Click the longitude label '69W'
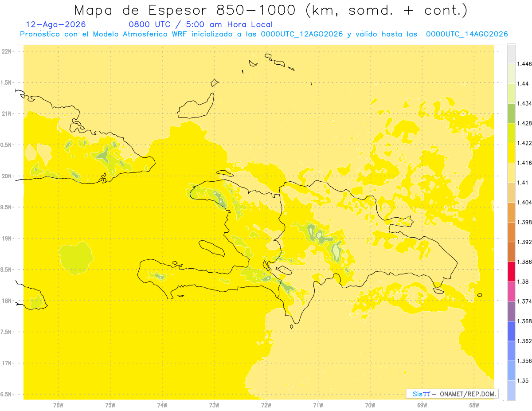Viewport: 532px width, 411px height. tap(422, 405)
